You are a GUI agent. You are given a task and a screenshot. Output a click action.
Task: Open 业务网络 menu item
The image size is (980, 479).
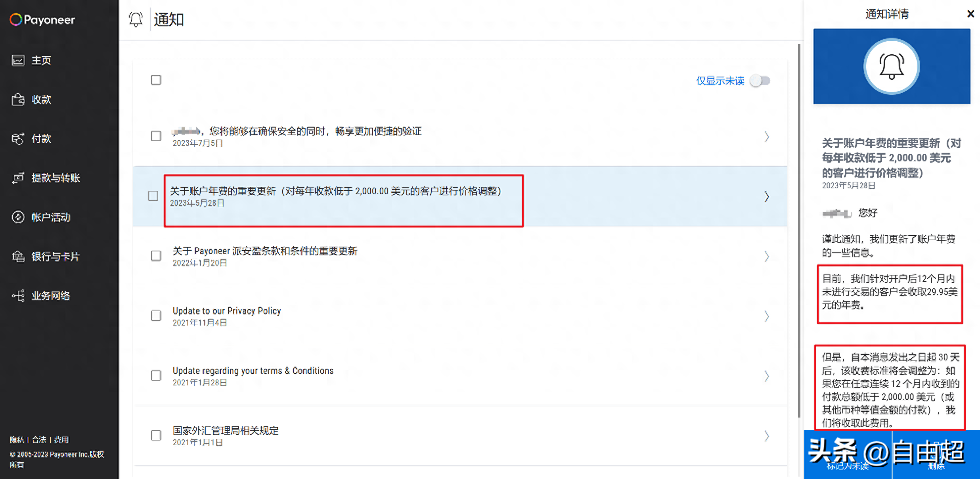pyautogui.click(x=51, y=296)
